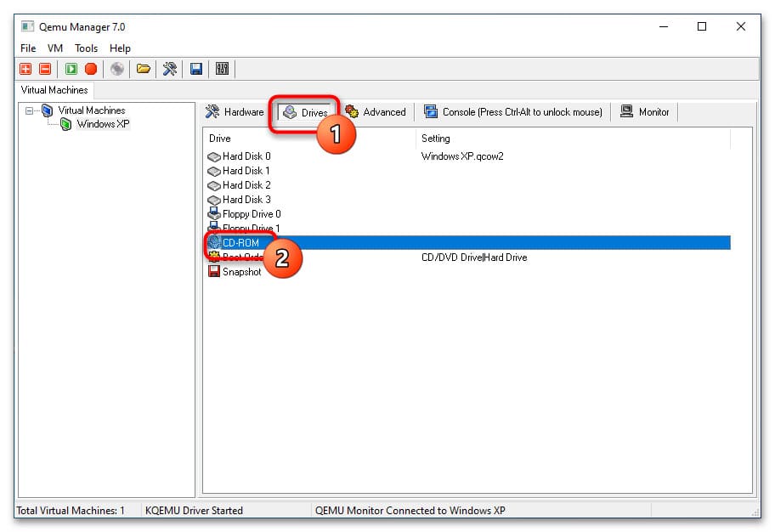Click the red minus remove VM icon
Image resolution: width=775 pixels, height=532 pixels.
pos(45,69)
